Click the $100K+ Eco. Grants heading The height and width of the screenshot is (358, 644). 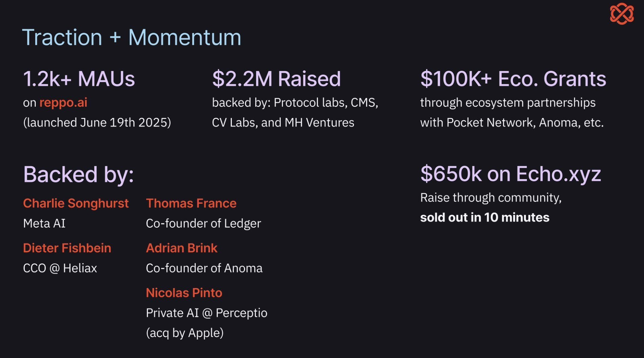pyautogui.click(x=513, y=79)
